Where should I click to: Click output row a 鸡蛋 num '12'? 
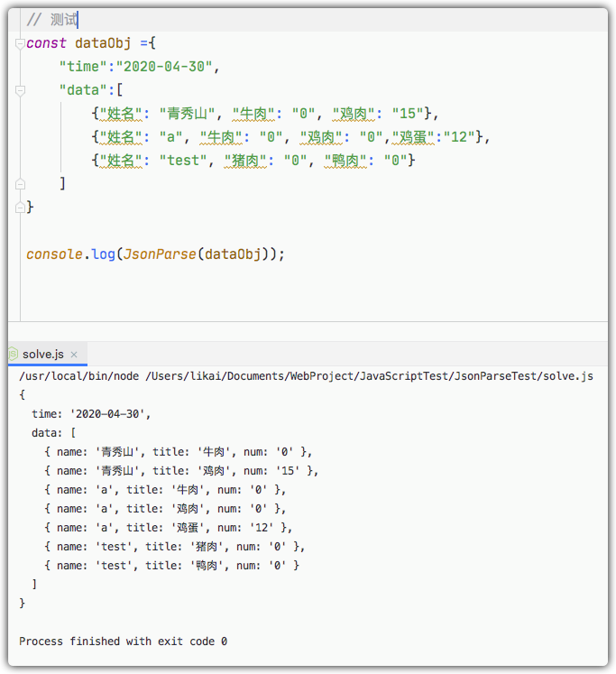[169, 528]
